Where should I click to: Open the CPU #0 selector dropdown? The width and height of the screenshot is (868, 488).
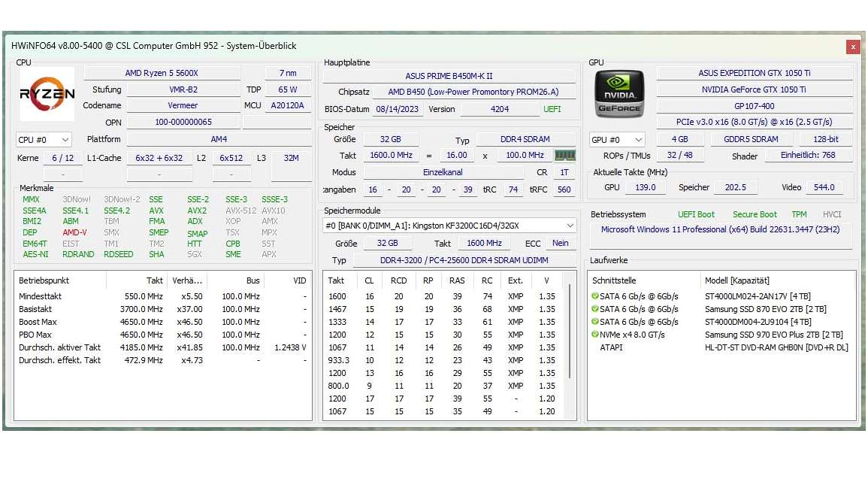point(44,140)
